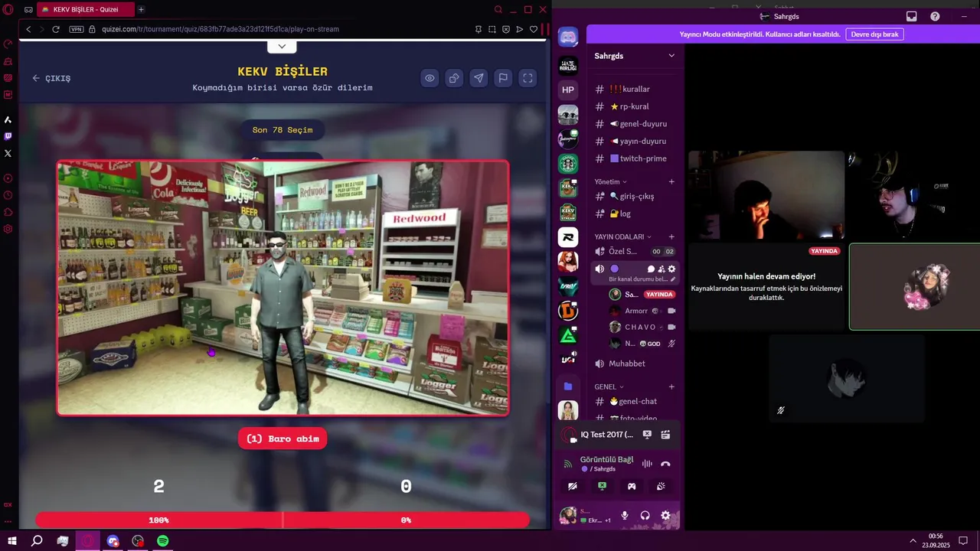Toggle VPN badge in address bar
Image resolution: width=980 pixels, height=551 pixels.
coord(76,29)
